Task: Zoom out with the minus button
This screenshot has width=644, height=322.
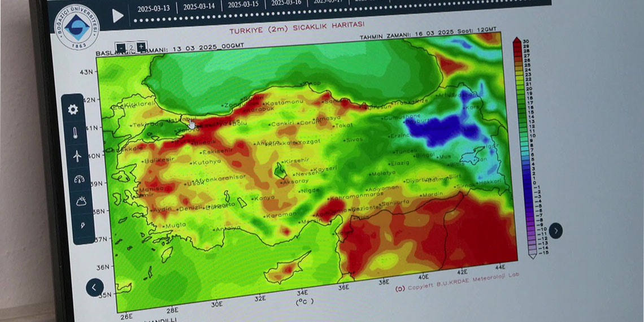Action: [120, 47]
